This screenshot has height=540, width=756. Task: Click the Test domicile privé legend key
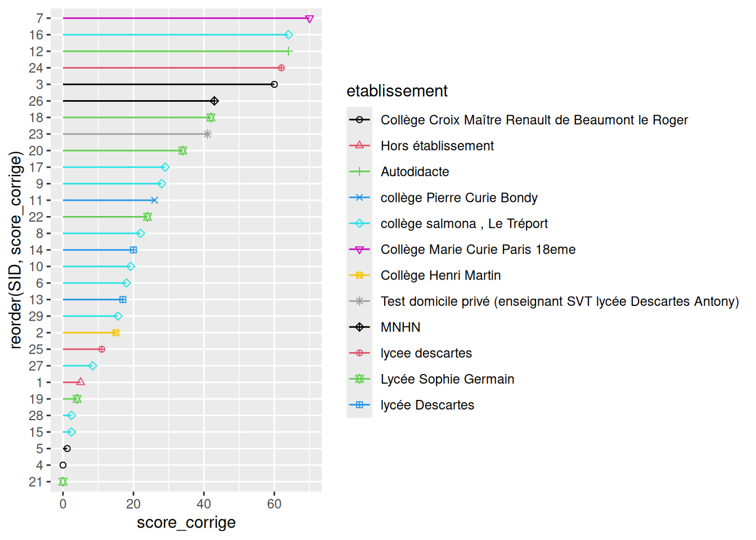tap(359, 301)
